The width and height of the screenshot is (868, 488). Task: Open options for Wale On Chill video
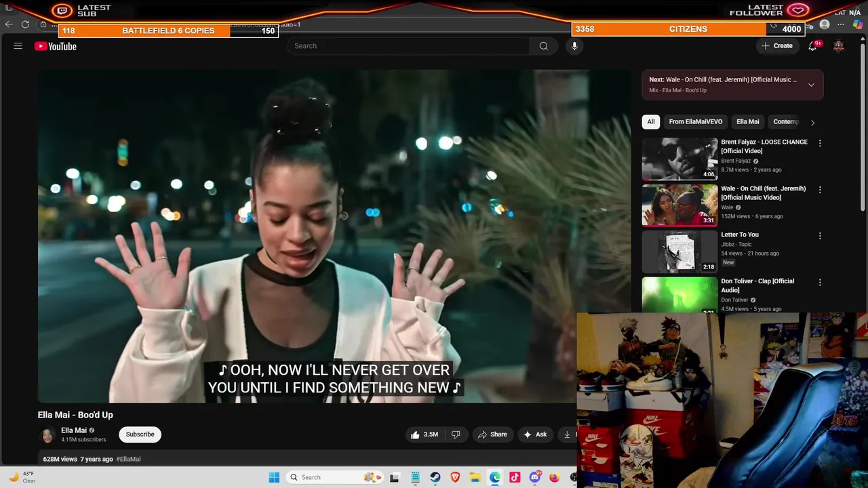(x=820, y=190)
